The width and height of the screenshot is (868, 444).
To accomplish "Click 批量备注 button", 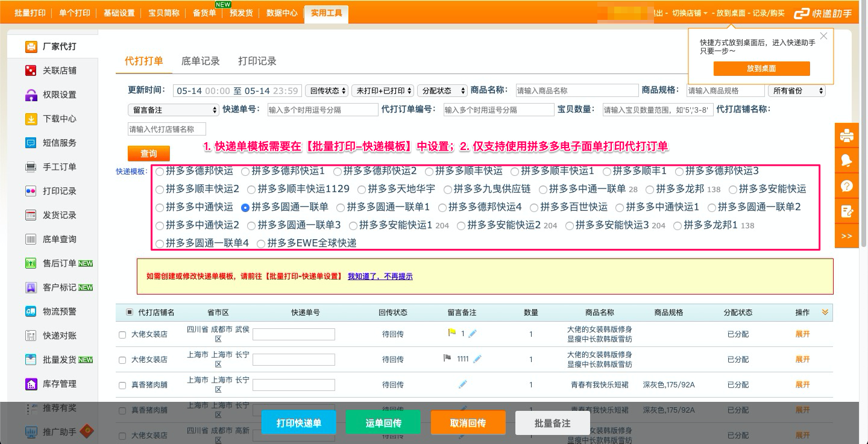I will pyautogui.click(x=553, y=422).
